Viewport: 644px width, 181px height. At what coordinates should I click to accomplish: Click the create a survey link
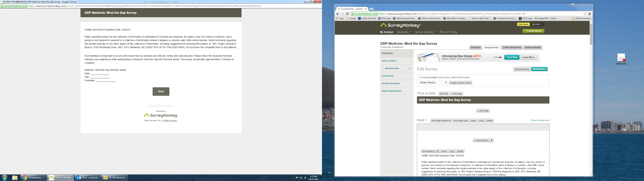pos(170,121)
